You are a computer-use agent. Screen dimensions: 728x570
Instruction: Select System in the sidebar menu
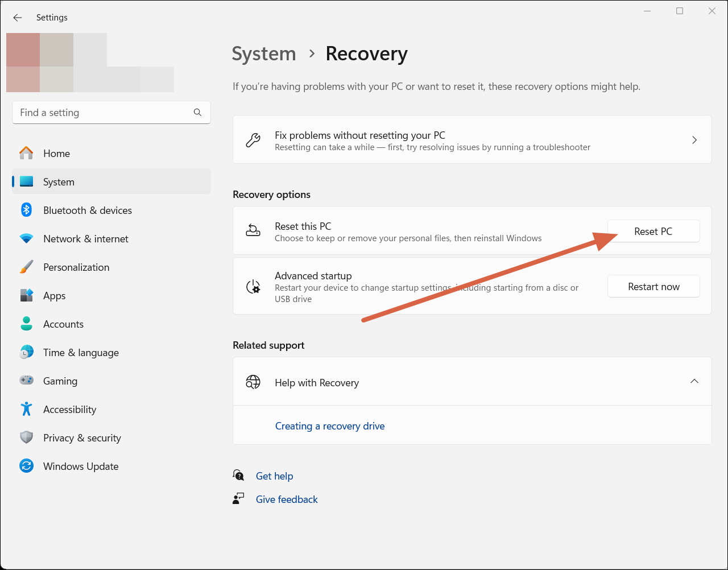pyautogui.click(x=59, y=181)
